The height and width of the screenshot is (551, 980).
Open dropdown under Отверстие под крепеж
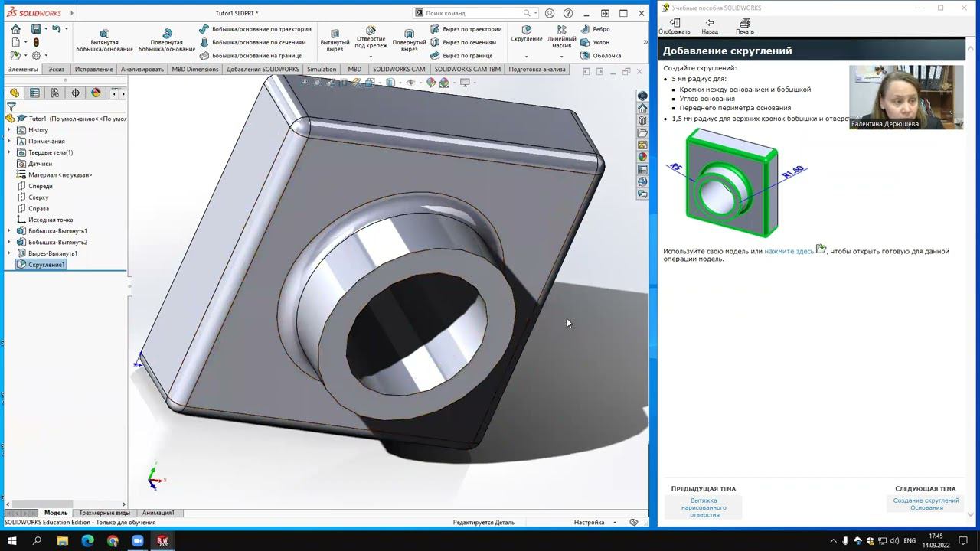coord(371,57)
